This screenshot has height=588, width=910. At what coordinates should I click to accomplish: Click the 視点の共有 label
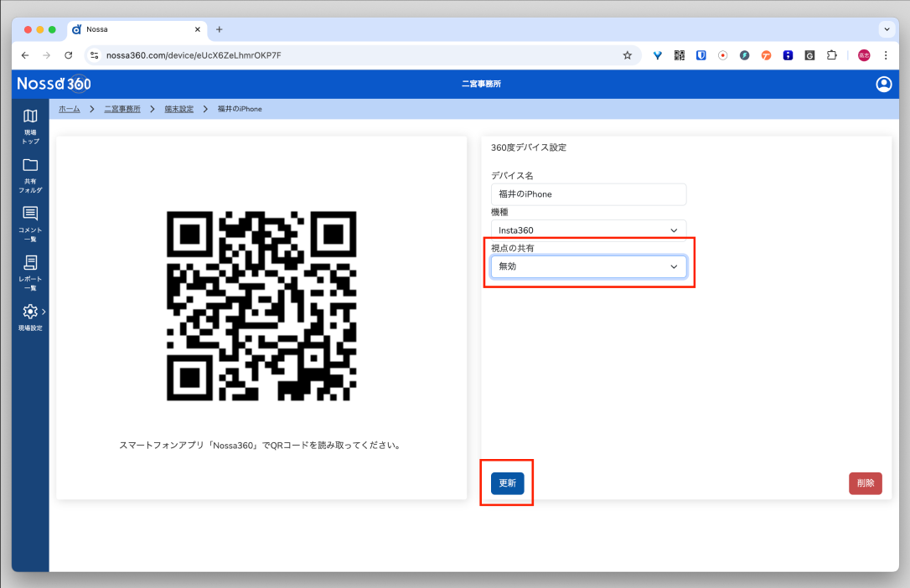point(513,248)
